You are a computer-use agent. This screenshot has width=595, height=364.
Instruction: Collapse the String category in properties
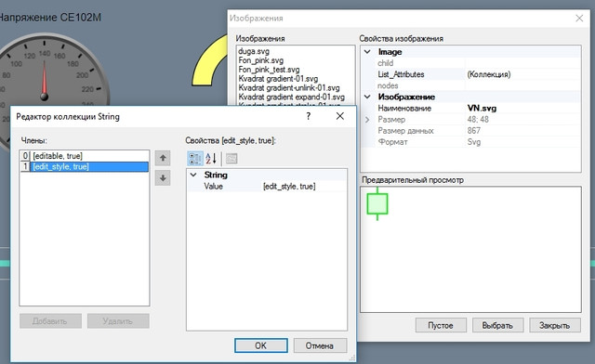[x=193, y=175]
